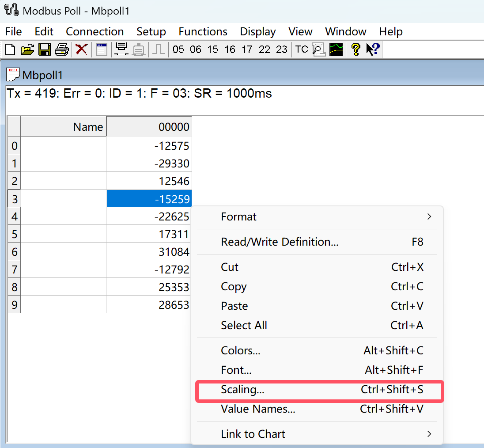Click the Name column header
Viewport: 484px width, 448px height.
click(63, 127)
